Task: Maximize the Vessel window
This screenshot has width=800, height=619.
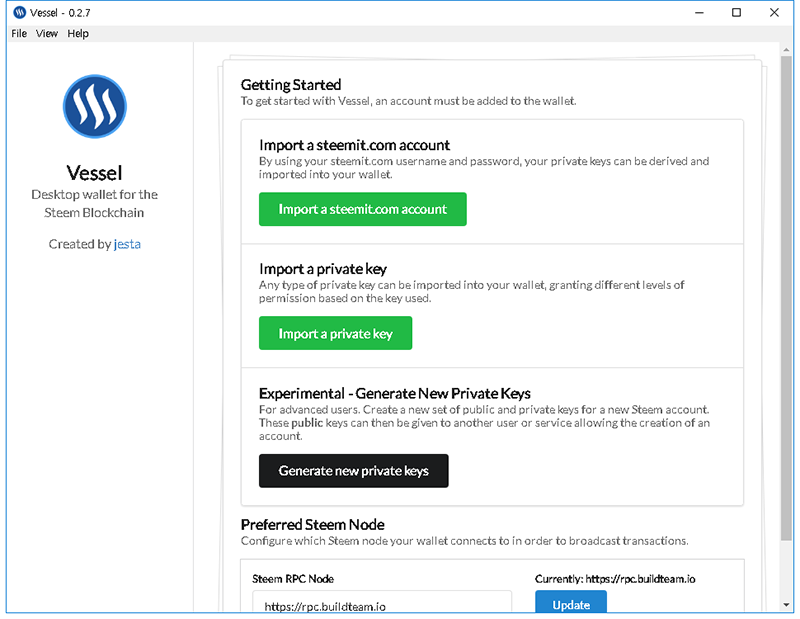Action: coord(736,12)
